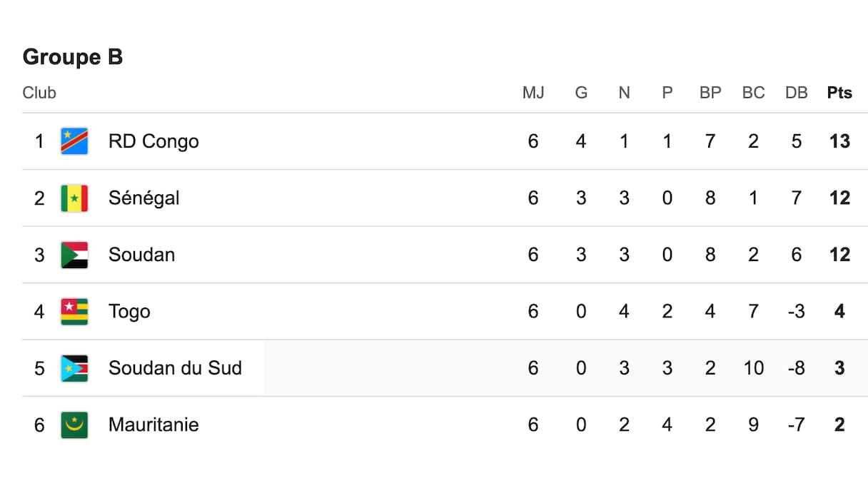Click the MJ column header
The height and width of the screenshot is (488, 868).
[x=533, y=93]
